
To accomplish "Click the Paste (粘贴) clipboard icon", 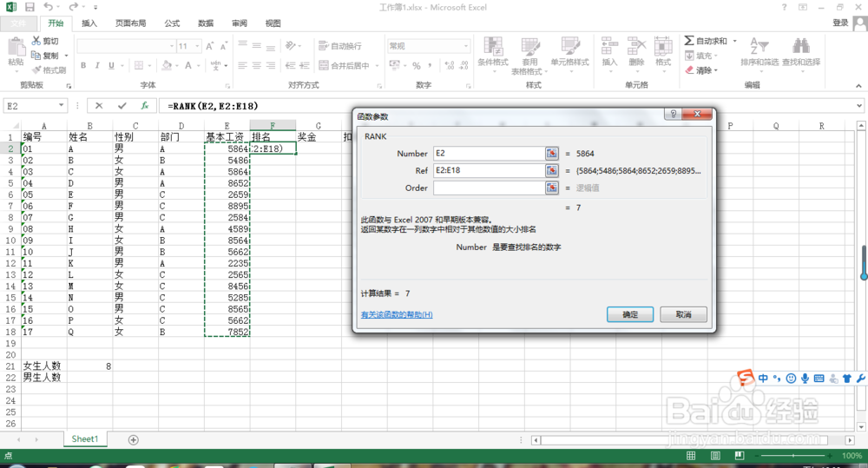I will point(16,48).
